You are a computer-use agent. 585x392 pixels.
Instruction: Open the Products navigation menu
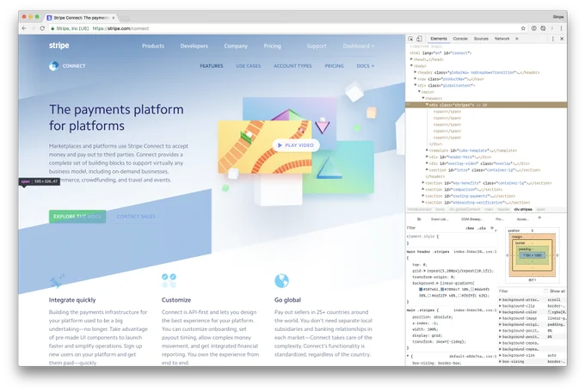point(153,46)
